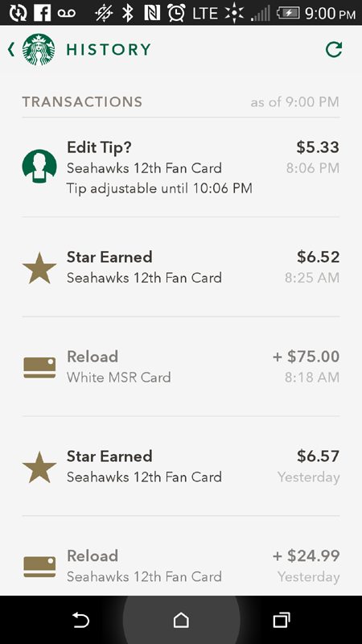Tap the card icon for the $24.99 reload
The width and height of the screenshot is (362, 644).
[x=39, y=567]
